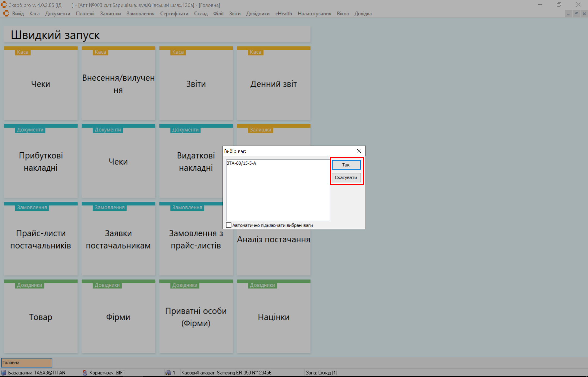Restore the inner MDI window

(x=576, y=14)
